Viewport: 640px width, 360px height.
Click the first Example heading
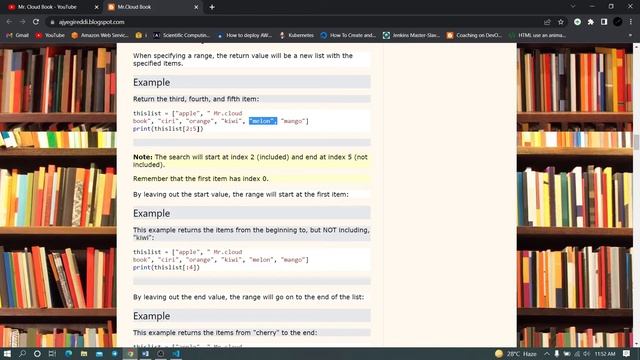151,82
